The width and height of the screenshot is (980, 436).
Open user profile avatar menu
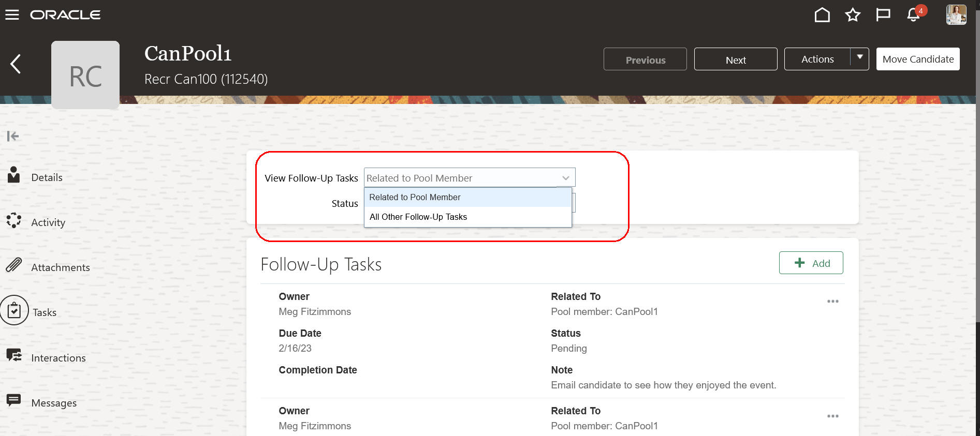click(x=956, y=15)
